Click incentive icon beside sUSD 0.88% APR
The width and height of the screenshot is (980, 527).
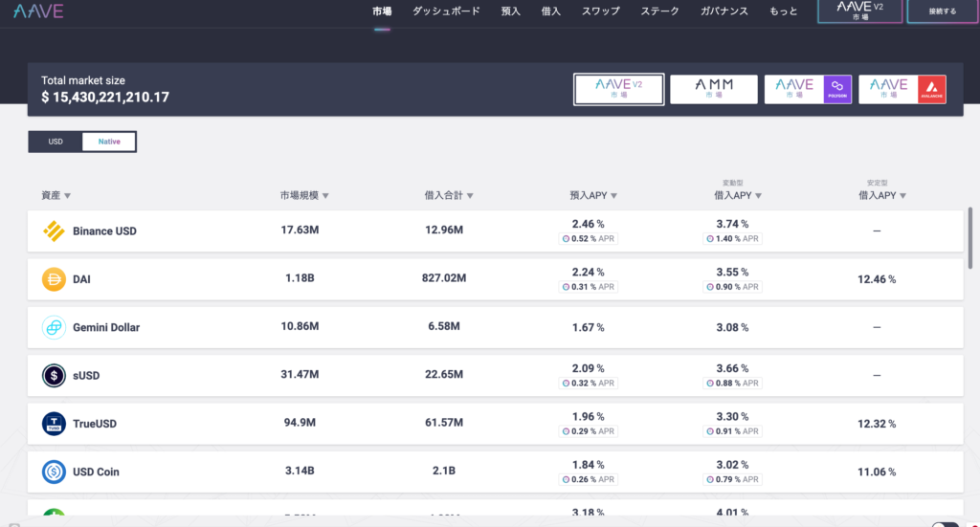(x=710, y=383)
